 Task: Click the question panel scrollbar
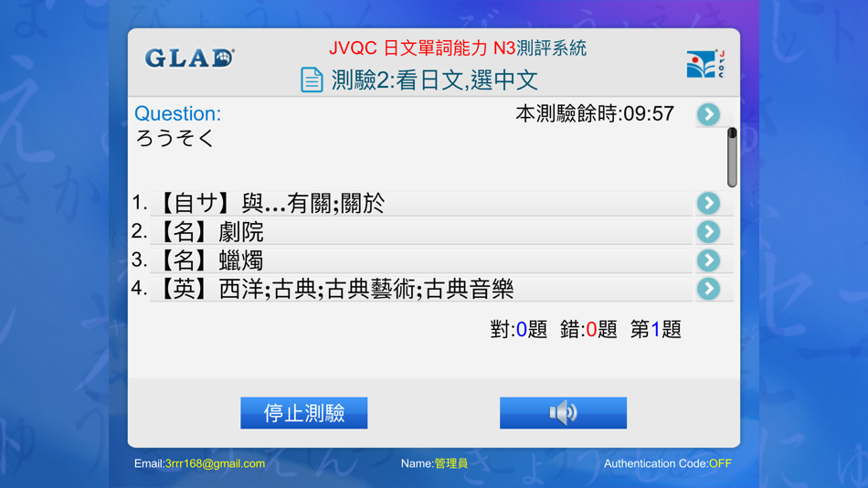[x=732, y=157]
